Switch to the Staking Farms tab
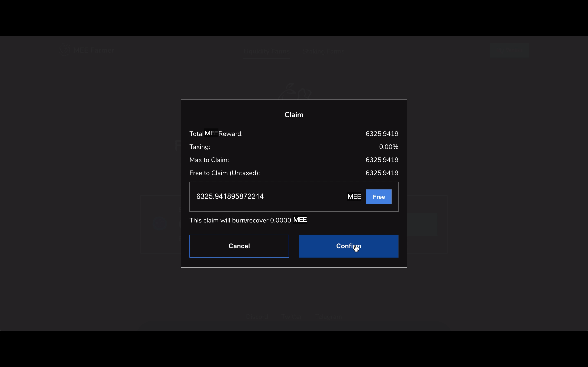The width and height of the screenshot is (588, 367). coord(323,51)
